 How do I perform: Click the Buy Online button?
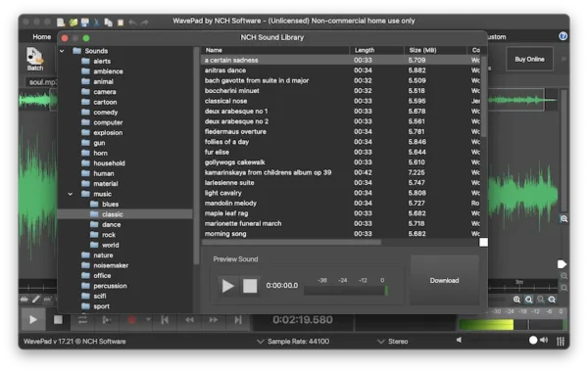pyautogui.click(x=529, y=59)
